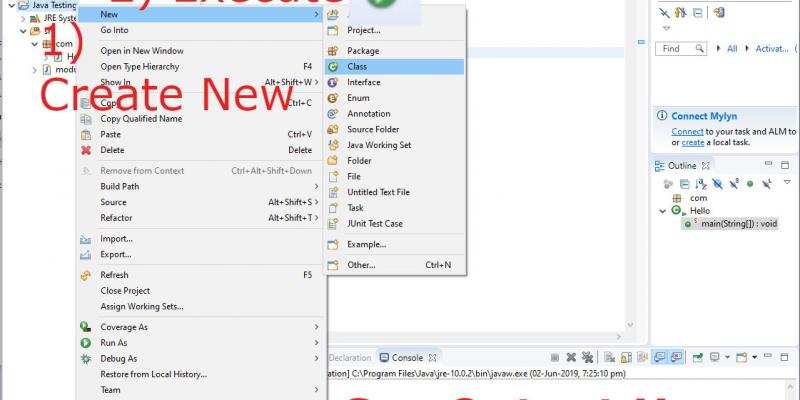Expand the JRE System Library node
800x400 pixels.
23,18
